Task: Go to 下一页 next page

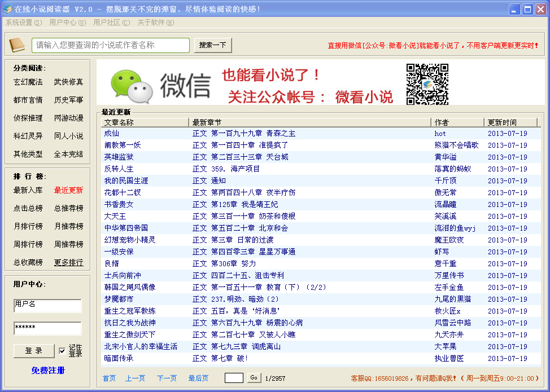Action: point(167,378)
